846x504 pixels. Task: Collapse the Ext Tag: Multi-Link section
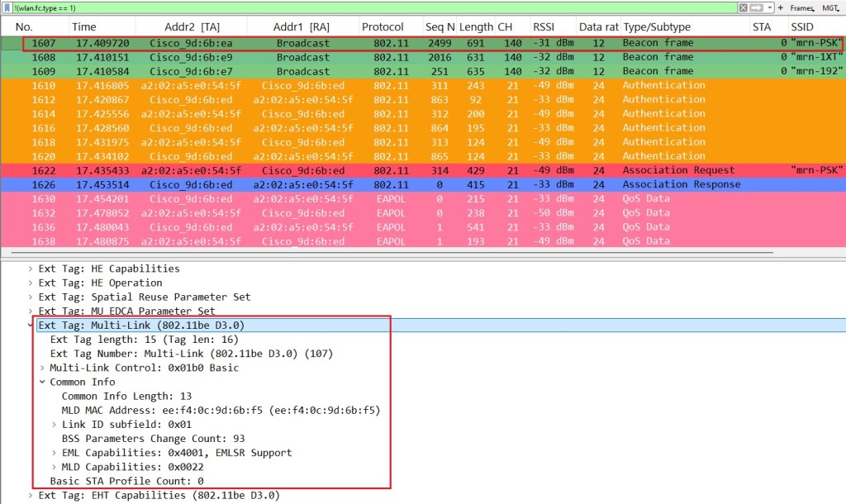[x=31, y=326]
